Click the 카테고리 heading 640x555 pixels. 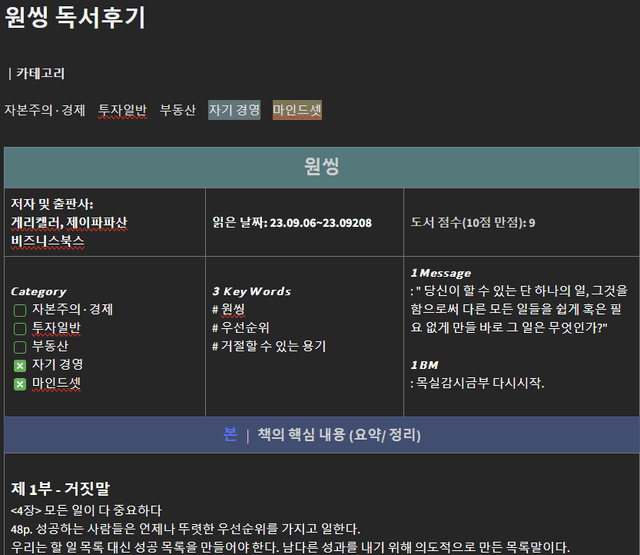pyautogui.click(x=40, y=73)
